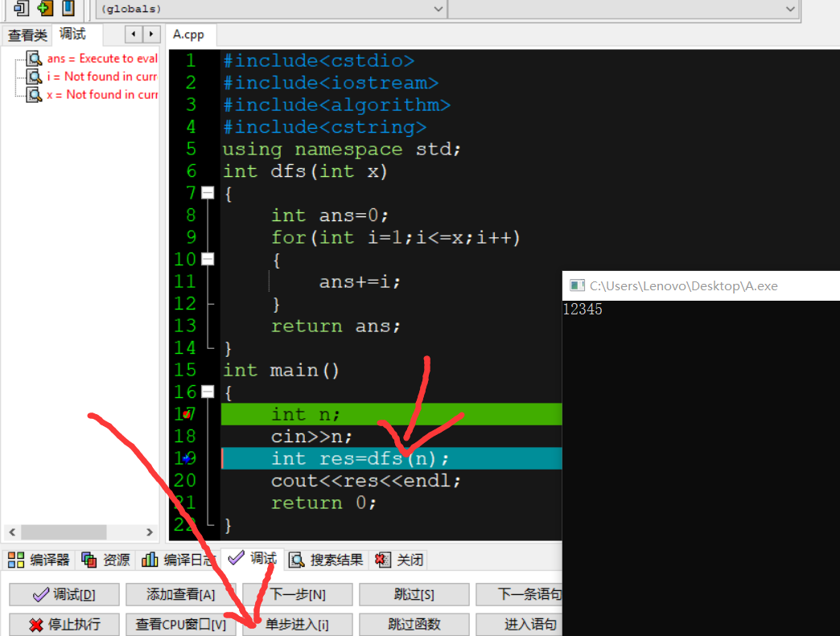Select the 'x = Not found' watch entry

coord(102,95)
